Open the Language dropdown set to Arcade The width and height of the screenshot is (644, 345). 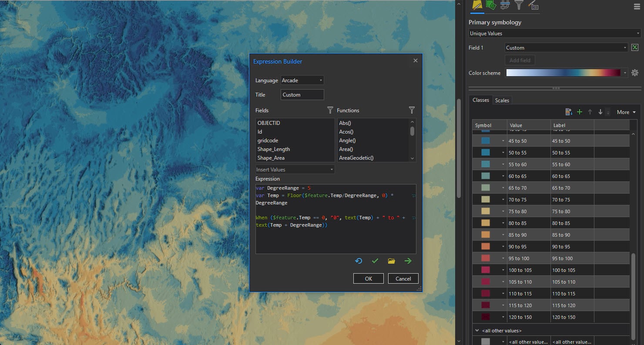coord(302,80)
